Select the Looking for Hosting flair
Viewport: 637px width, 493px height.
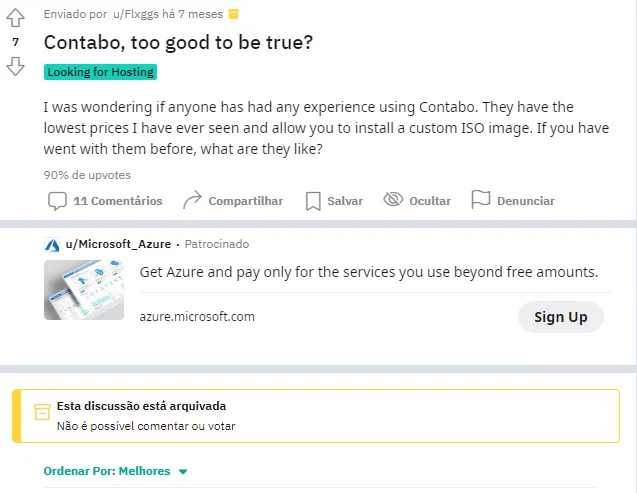pyautogui.click(x=101, y=72)
